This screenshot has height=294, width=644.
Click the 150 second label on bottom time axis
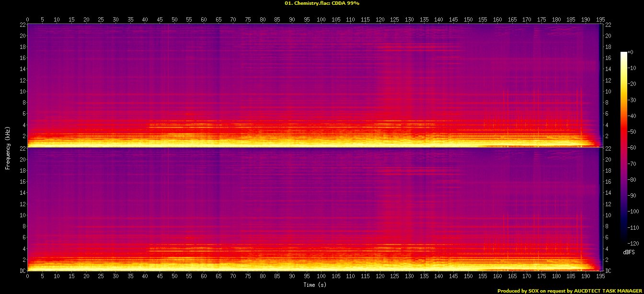point(468,277)
